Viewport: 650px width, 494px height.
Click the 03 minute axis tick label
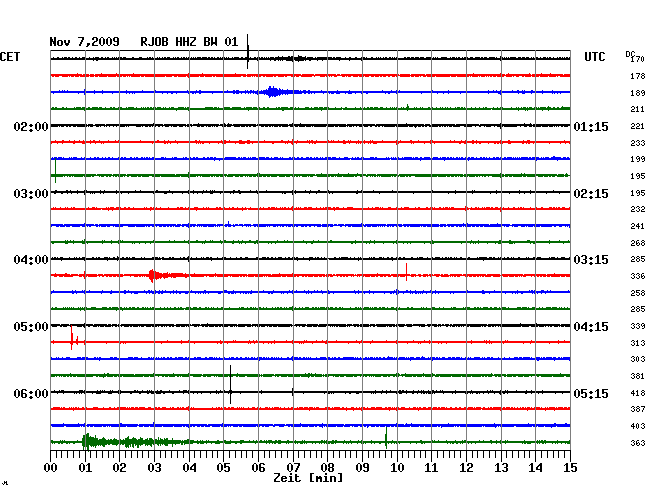point(154,467)
